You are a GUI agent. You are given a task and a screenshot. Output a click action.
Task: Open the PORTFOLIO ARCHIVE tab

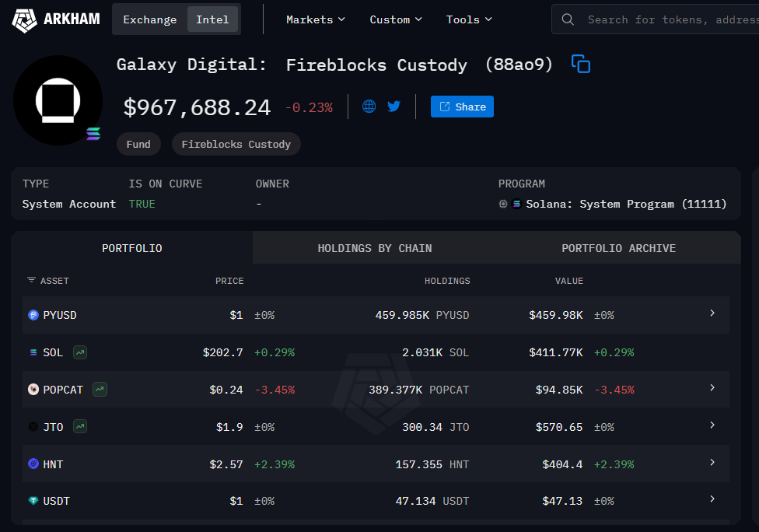618,248
